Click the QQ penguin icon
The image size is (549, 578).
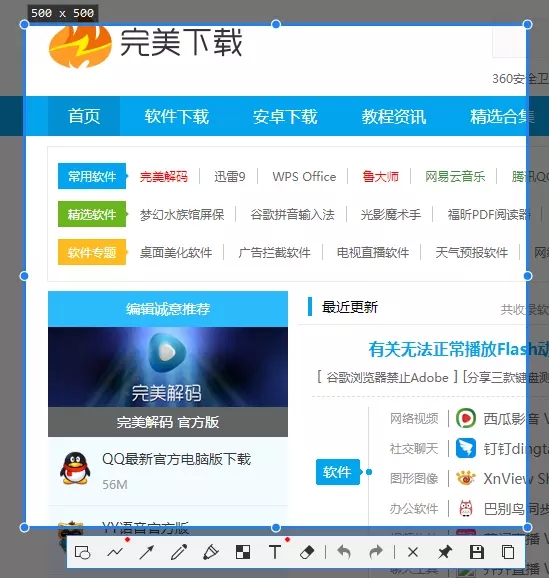[x=75, y=468]
